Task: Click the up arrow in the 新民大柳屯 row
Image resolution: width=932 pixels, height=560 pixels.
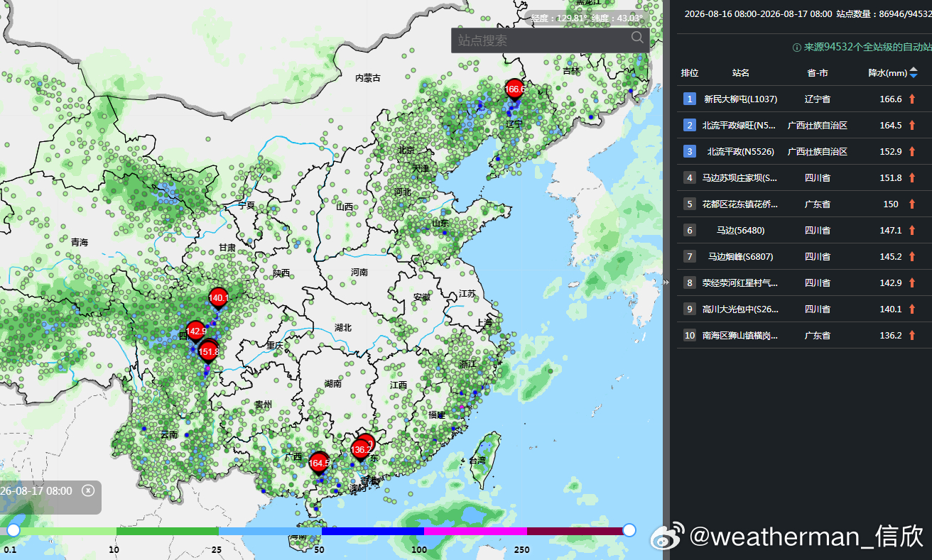Action: (x=912, y=99)
